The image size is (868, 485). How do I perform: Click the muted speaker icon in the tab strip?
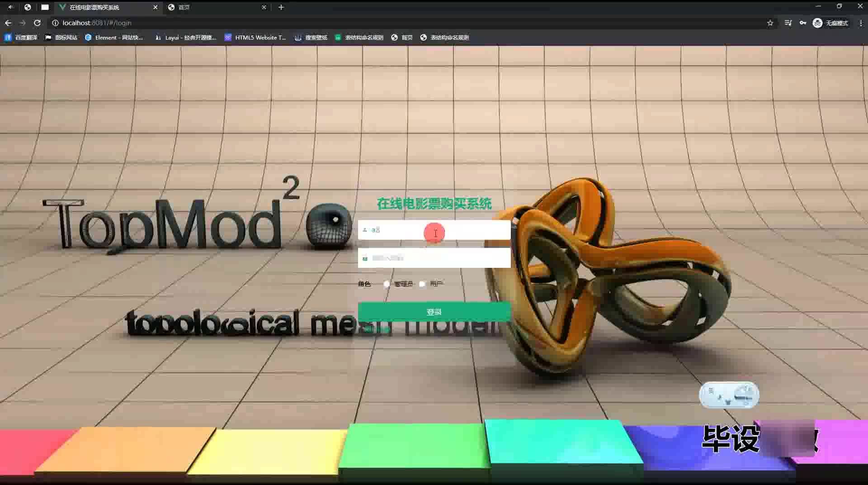pyautogui.click(x=11, y=7)
